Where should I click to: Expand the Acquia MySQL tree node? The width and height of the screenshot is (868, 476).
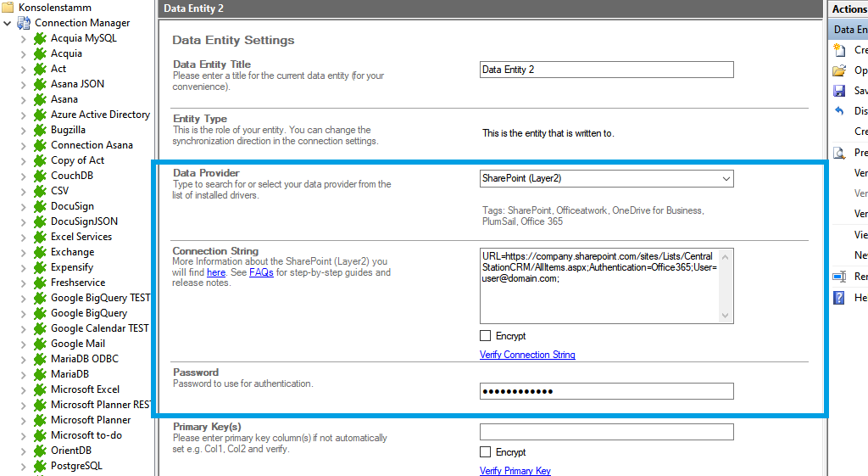pyautogui.click(x=24, y=38)
